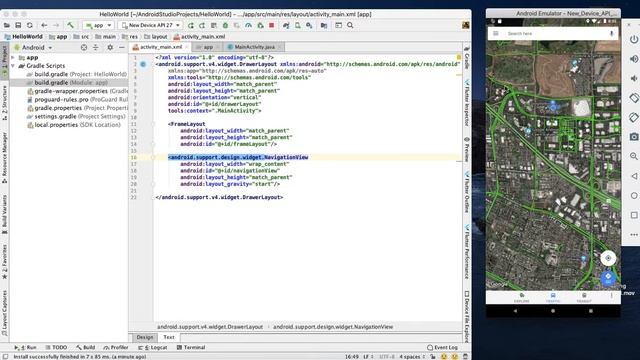
Task: Click the res breadcrumb folder
Action: point(130,37)
